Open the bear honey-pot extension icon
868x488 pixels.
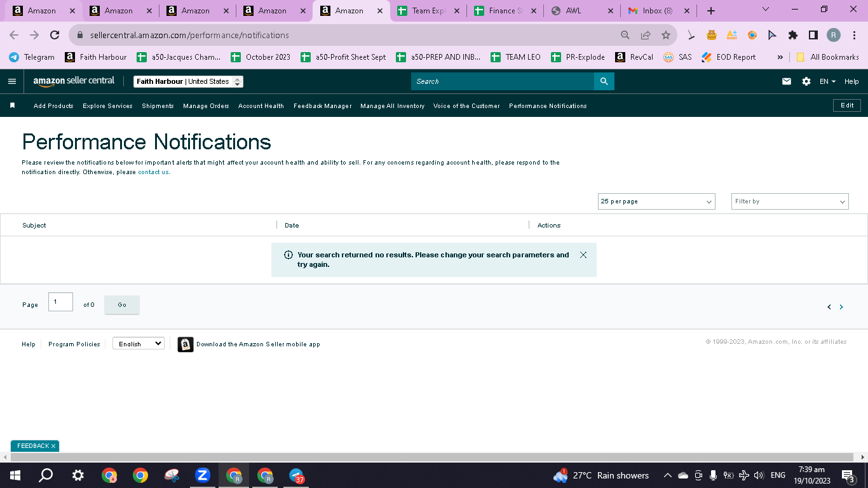pyautogui.click(x=712, y=35)
